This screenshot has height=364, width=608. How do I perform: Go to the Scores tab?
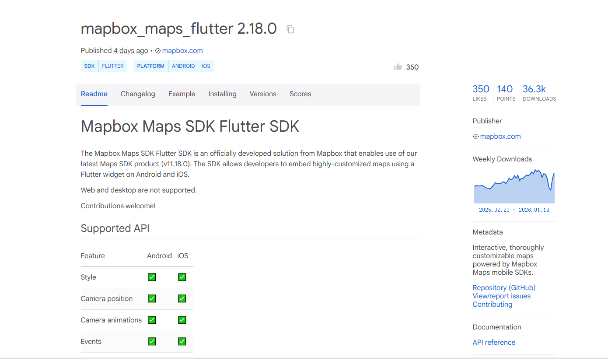[300, 94]
